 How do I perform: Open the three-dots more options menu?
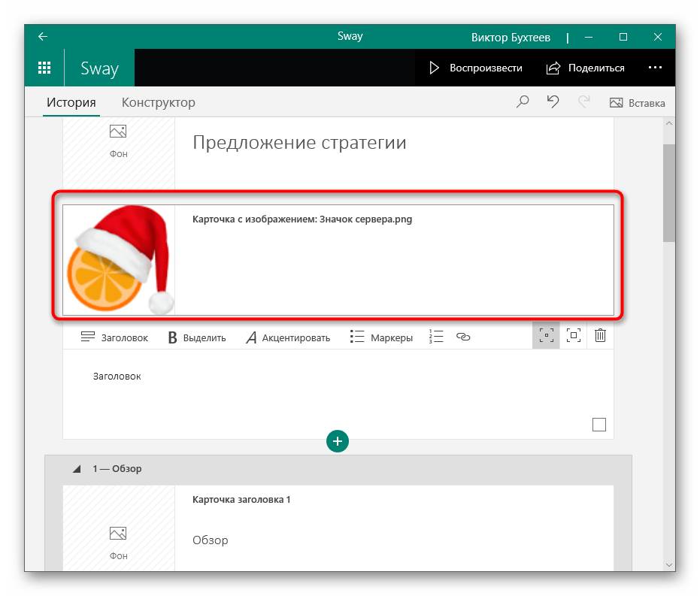[x=655, y=68]
